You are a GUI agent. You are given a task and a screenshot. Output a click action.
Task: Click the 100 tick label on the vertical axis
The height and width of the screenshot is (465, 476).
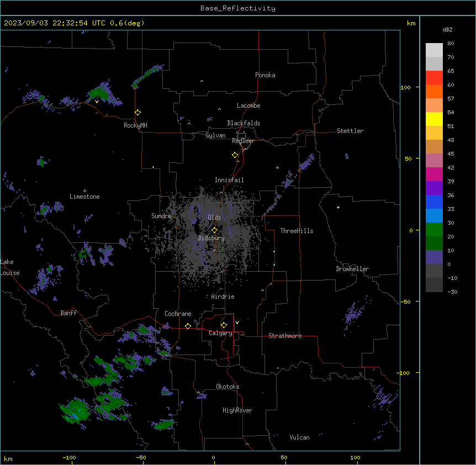point(405,87)
